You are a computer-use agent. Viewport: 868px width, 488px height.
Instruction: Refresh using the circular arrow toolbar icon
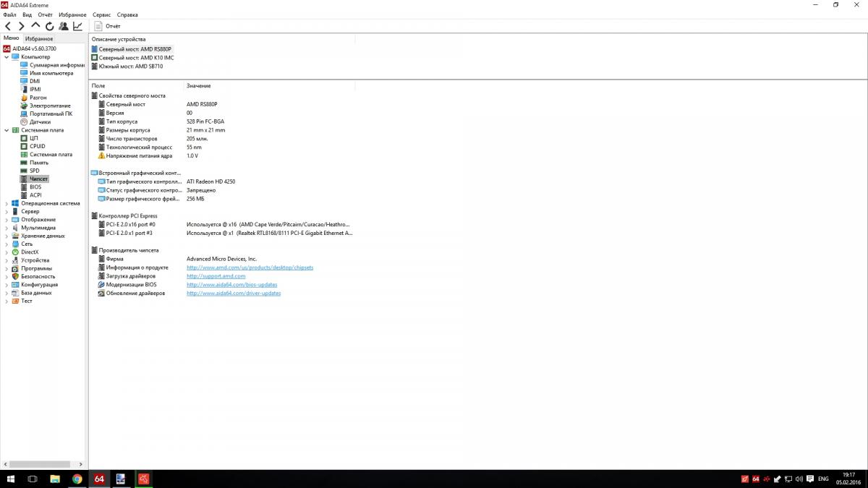tap(49, 26)
